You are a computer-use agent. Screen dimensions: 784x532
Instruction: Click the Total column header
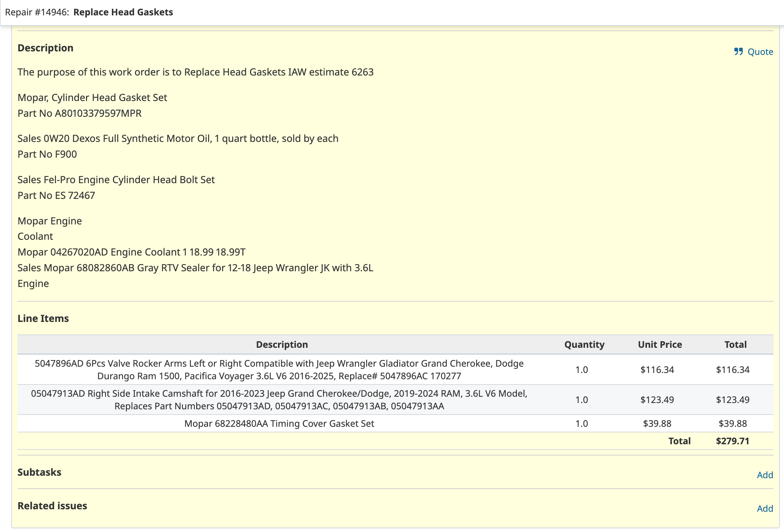tap(735, 345)
